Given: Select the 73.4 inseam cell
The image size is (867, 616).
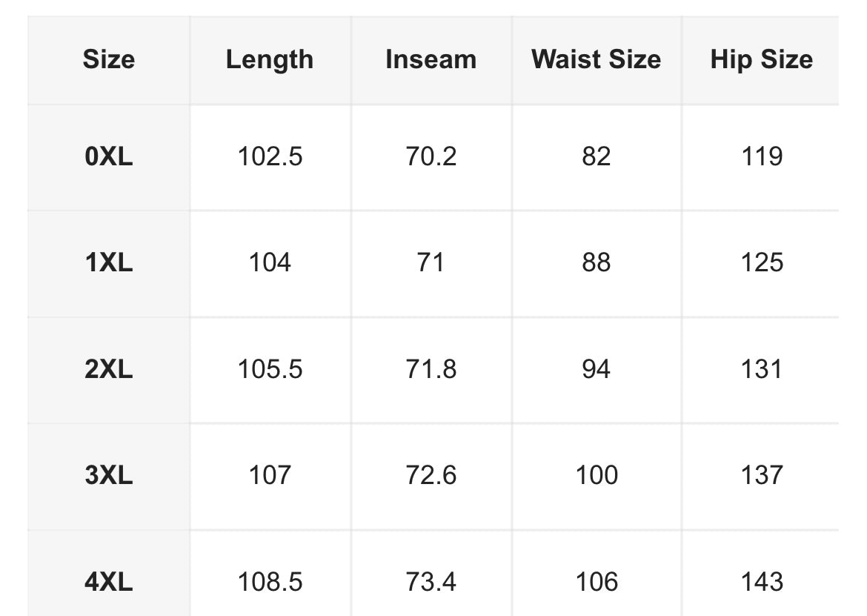Looking at the screenshot, I should pyautogui.click(x=431, y=582).
